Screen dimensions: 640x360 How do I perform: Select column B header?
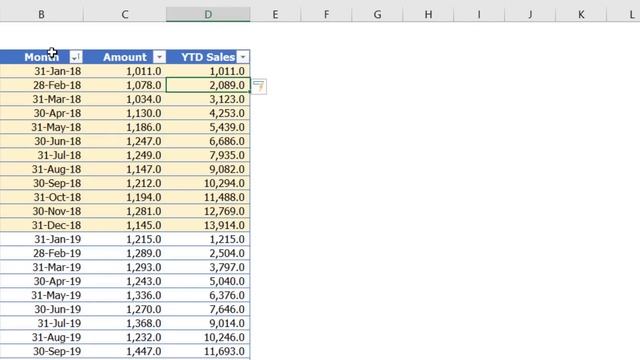tap(41, 15)
